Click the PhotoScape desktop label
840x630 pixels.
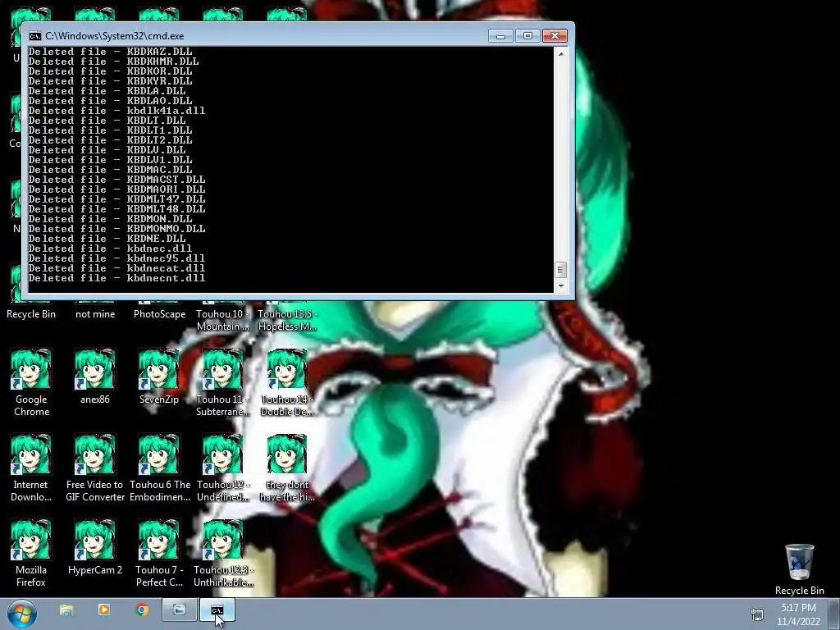point(159,314)
